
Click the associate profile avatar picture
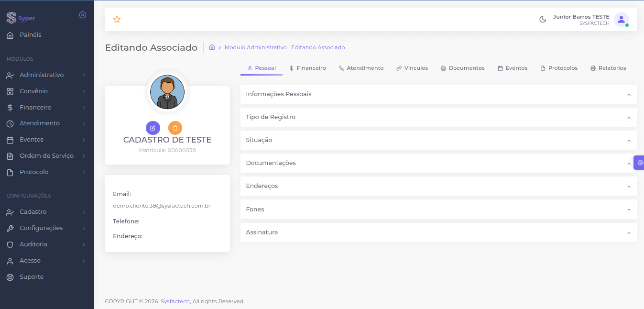167,92
